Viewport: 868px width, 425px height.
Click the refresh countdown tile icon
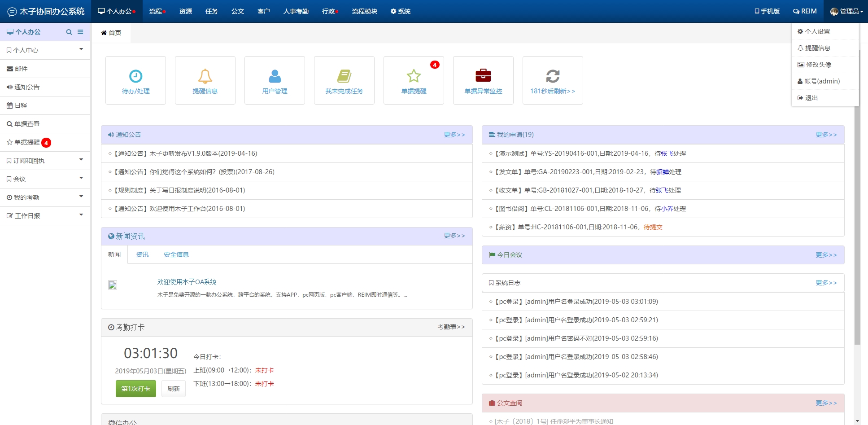(x=553, y=76)
